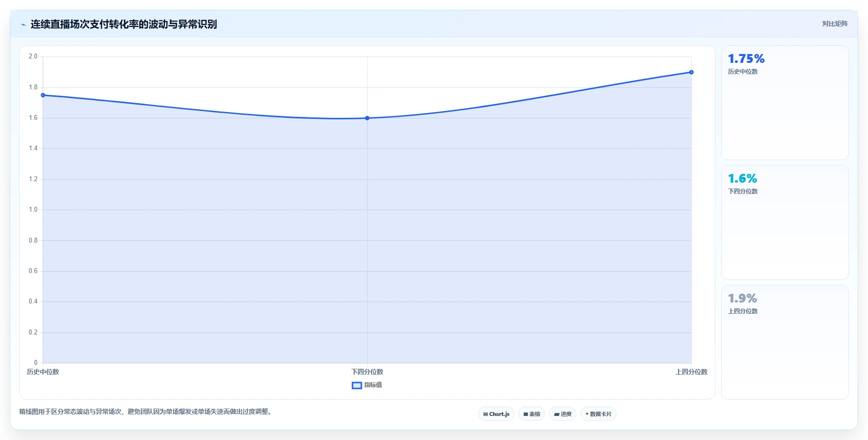Click the small icon before the panel title
868x440 pixels.
point(23,25)
